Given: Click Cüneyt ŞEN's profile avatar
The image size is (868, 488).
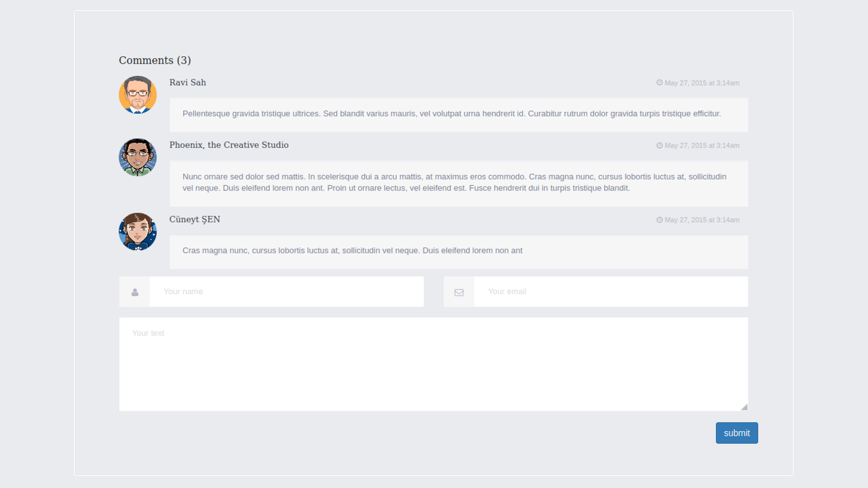Looking at the screenshot, I should point(138,231).
